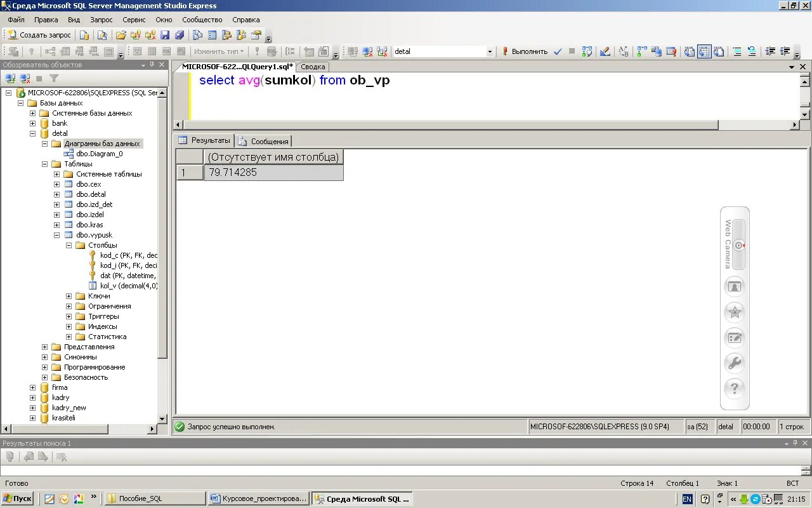
Task: Click the Save All icon
Action: pos(180,35)
